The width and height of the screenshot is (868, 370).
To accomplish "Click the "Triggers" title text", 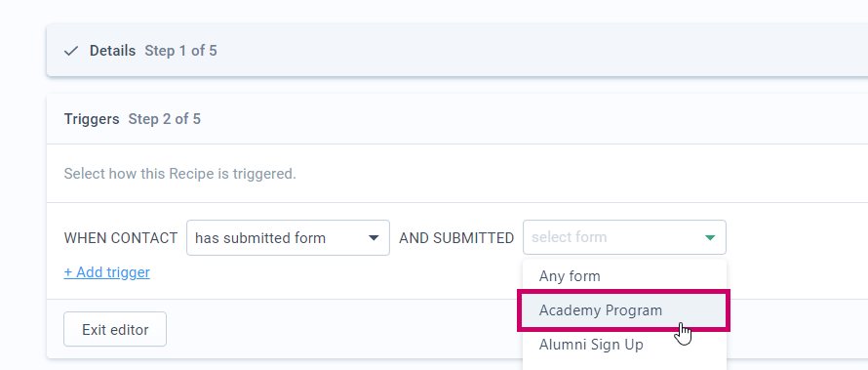I will 92,119.
